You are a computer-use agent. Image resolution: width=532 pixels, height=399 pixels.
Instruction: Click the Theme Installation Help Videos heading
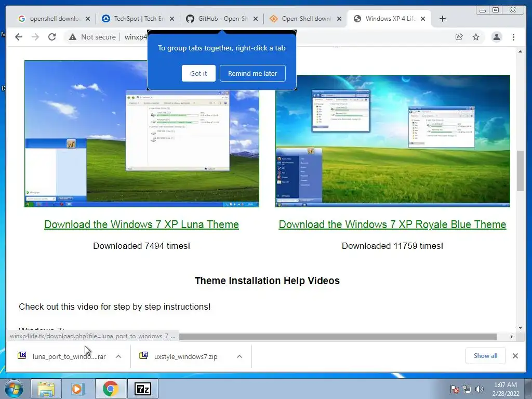click(x=267, y=281)
